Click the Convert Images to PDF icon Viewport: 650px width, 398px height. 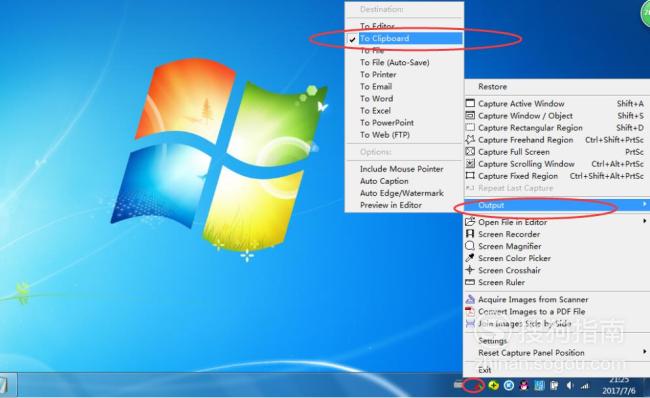pyautogui.click(x=470, y=311)
